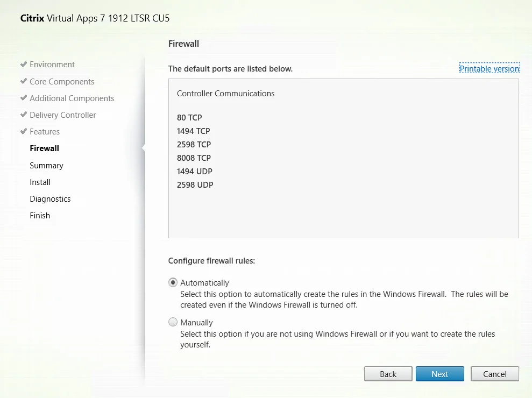Click the checkmark icon beside Features
Image resolution: width=532 pixels, height=398 pixels.
[x=24, y=131]
